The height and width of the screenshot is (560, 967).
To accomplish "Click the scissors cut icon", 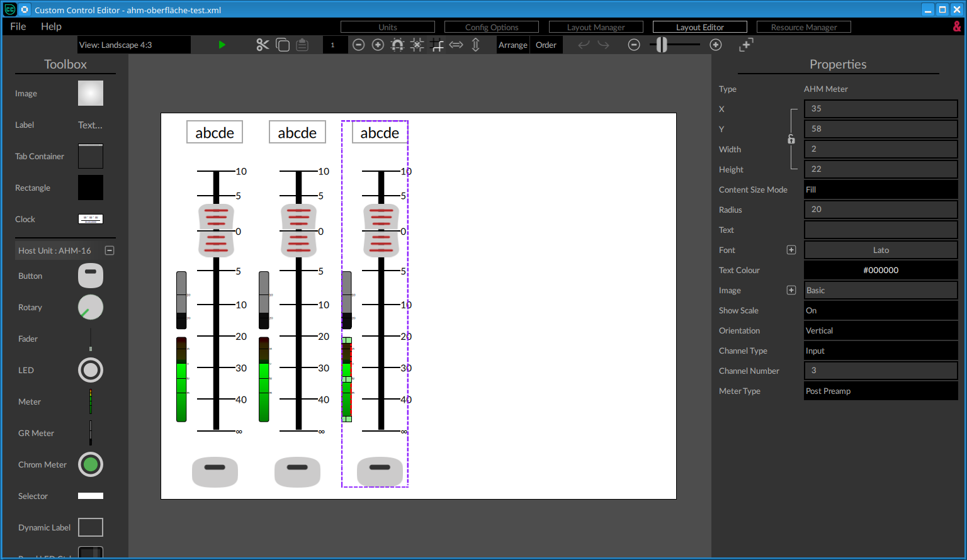I will pyautogui.click(x=263, y=45).
